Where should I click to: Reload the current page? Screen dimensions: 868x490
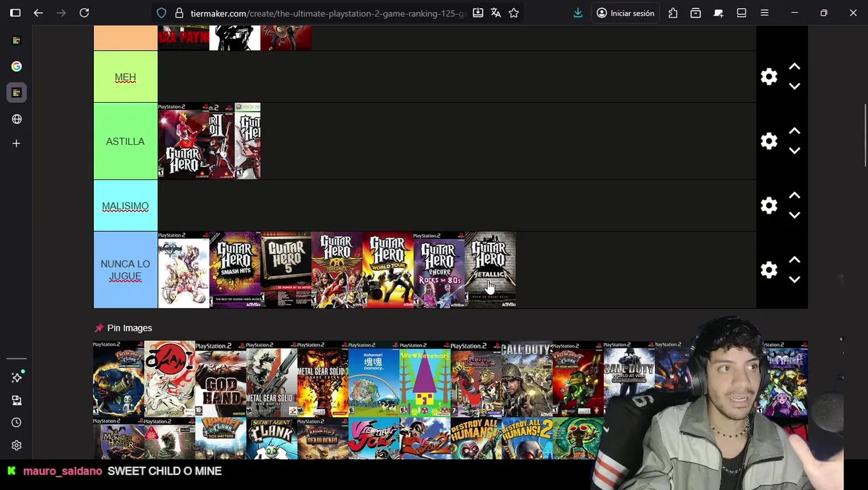coord(84,13)
